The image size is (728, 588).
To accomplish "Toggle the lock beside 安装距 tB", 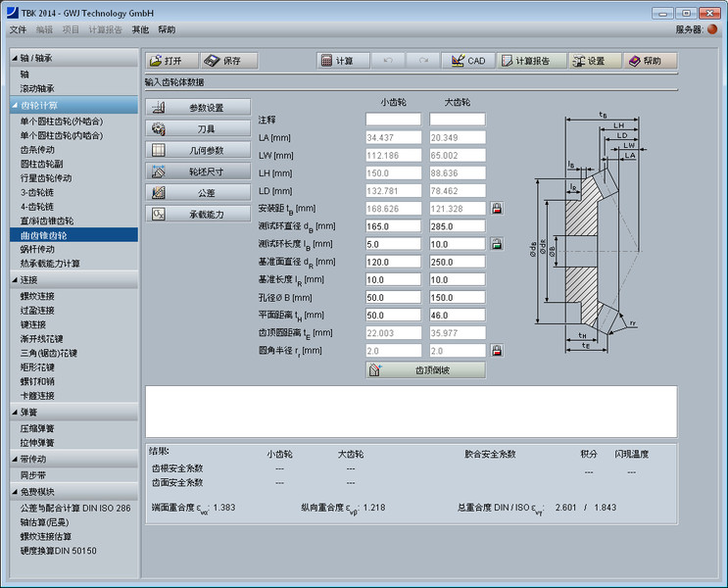I will [497, 209].
